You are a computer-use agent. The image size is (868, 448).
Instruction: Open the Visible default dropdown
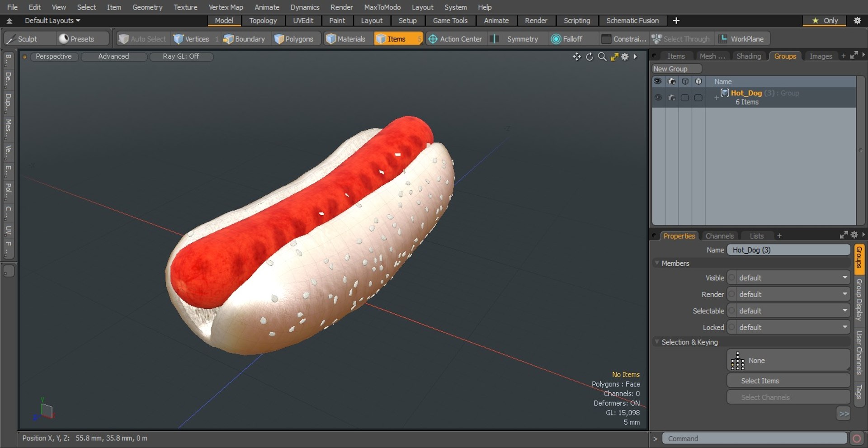point(789,278)
